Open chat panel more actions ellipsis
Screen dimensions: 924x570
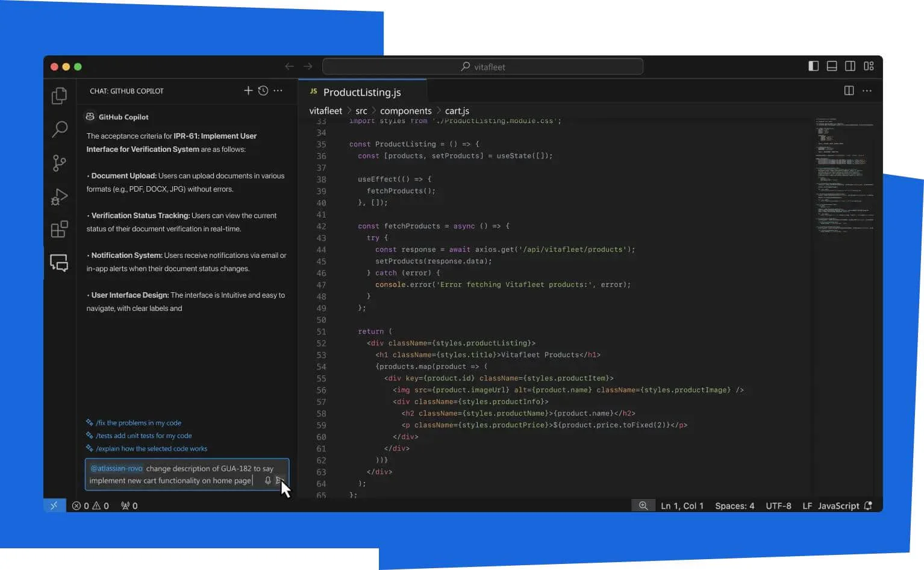tap(278, 90)
